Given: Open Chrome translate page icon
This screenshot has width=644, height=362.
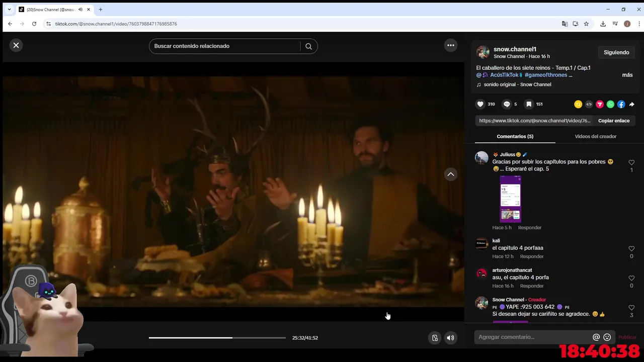Looking at the screenshot, I should coord(565,24).
